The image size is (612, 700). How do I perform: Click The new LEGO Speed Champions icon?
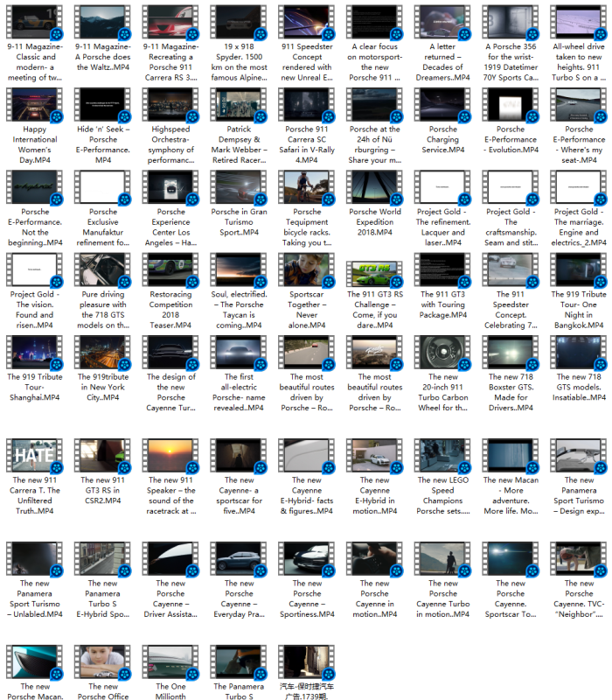(x=442, y=455)
